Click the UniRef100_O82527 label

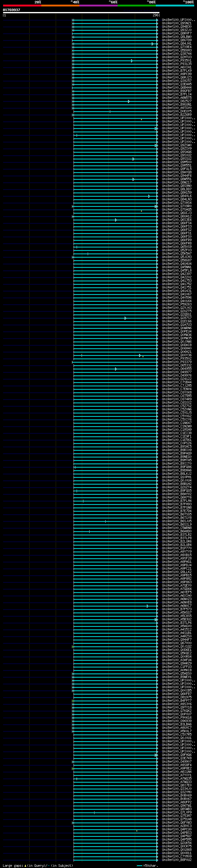click(x=177, y=101)
